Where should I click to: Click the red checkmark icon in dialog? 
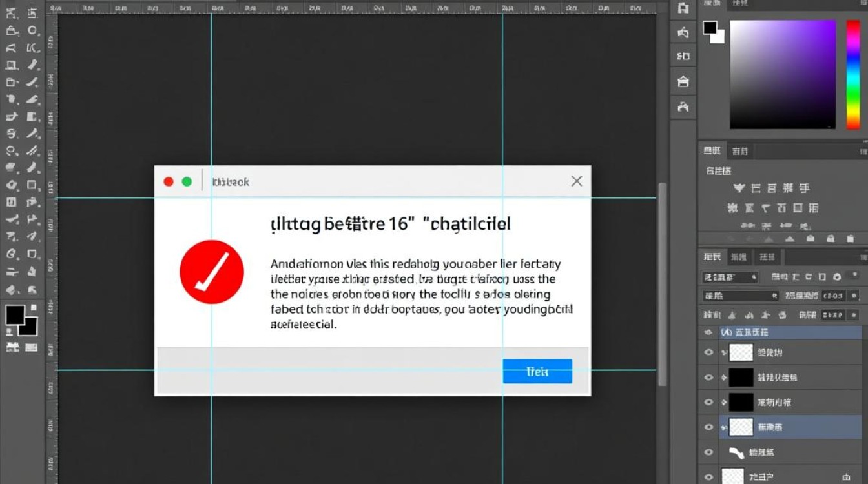coord(212,272)
